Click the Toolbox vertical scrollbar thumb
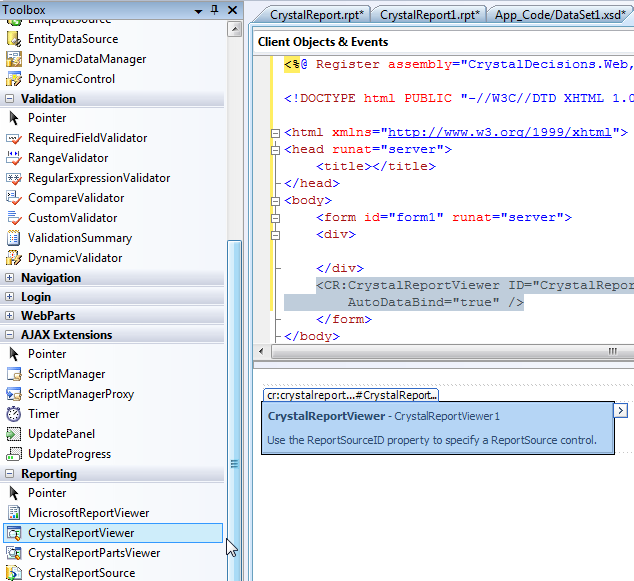 point(235,411)
